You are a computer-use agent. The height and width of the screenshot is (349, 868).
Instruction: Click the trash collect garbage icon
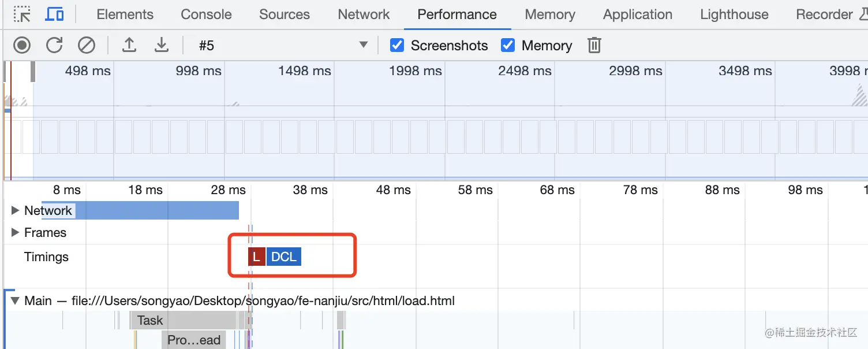594,45
